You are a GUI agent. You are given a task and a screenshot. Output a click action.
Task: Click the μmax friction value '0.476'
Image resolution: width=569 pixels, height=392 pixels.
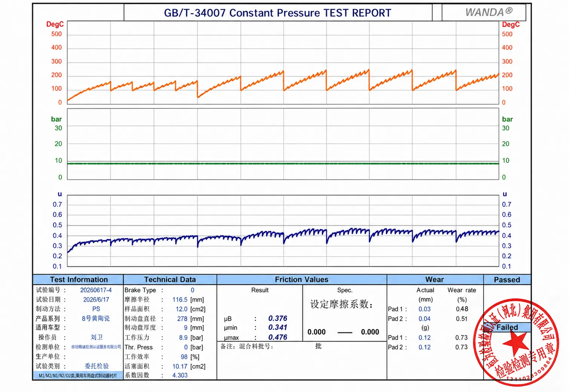tap(278, 337)
